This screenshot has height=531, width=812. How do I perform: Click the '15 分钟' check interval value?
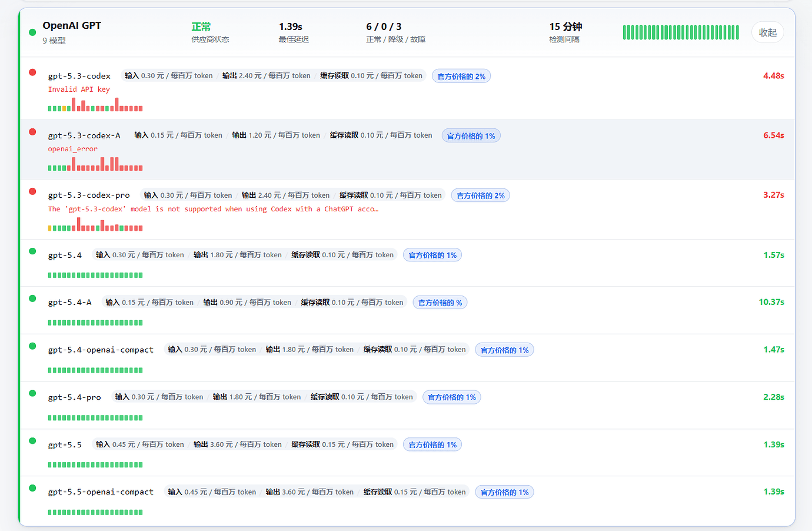(x=566, y=26)
